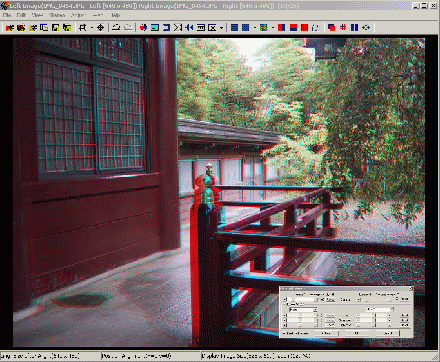Select the color anaglyph checker icon
Image resolution: width=440 pixels, height=362 pixels.
tap(263, 27)
